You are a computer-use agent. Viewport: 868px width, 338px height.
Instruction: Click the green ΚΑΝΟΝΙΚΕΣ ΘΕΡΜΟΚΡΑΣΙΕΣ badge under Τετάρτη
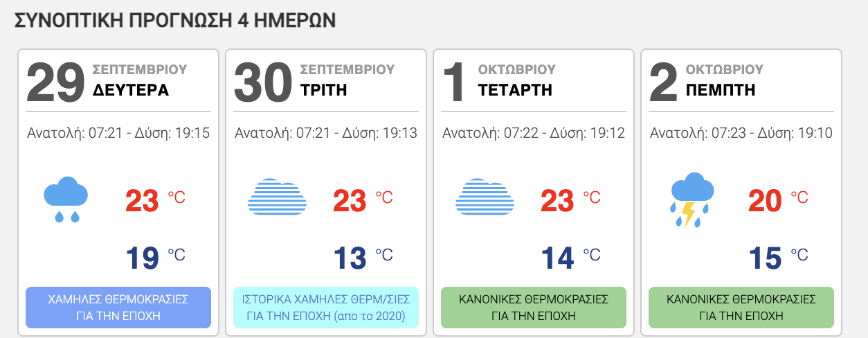[534, 308]
